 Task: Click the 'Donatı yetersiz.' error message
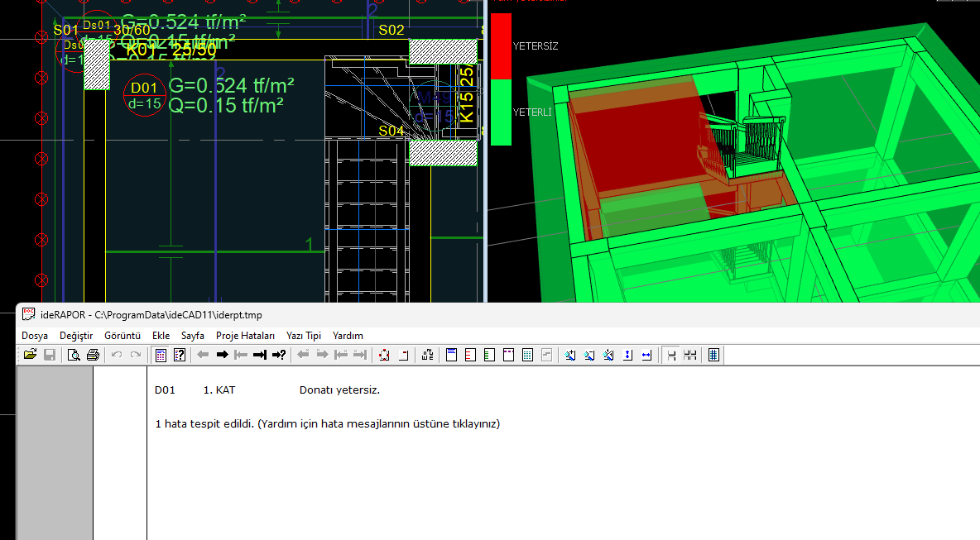(339, 390)
